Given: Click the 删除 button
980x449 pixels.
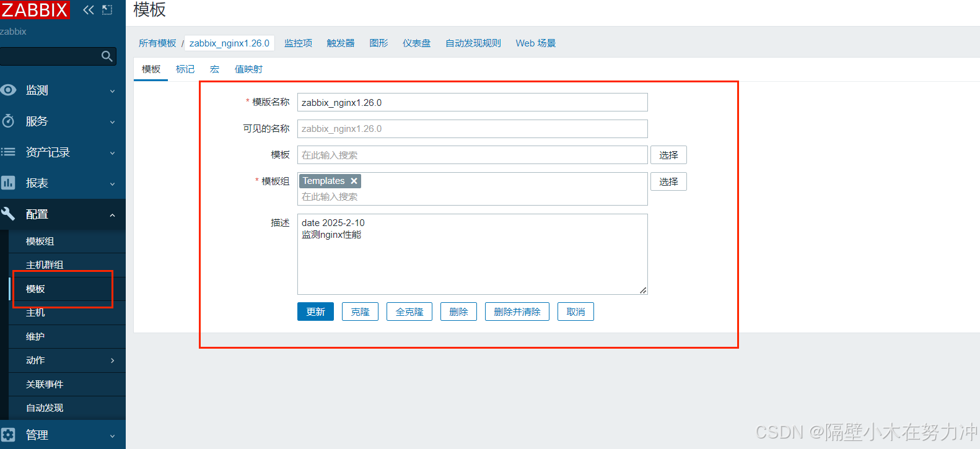Looking at the screenshot, I should click(458, 312).
